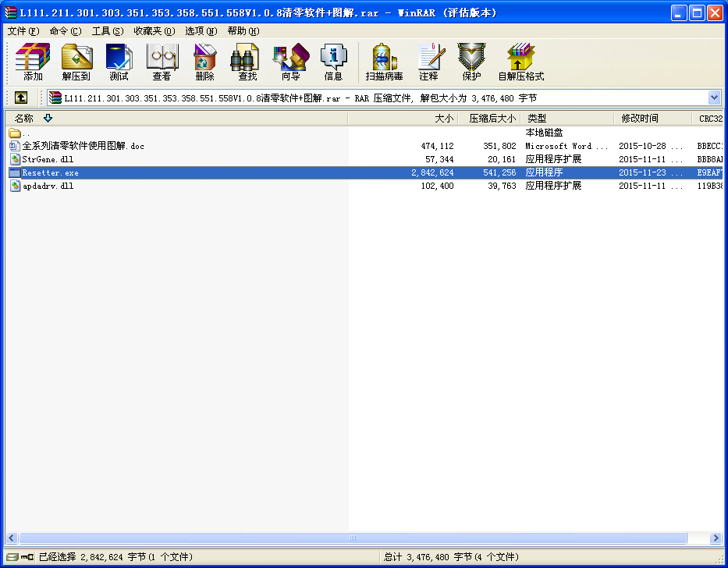Screen dimensions: 728x568
Task: Sort by 压缩后大小 column header
Action: coord(489,118)
